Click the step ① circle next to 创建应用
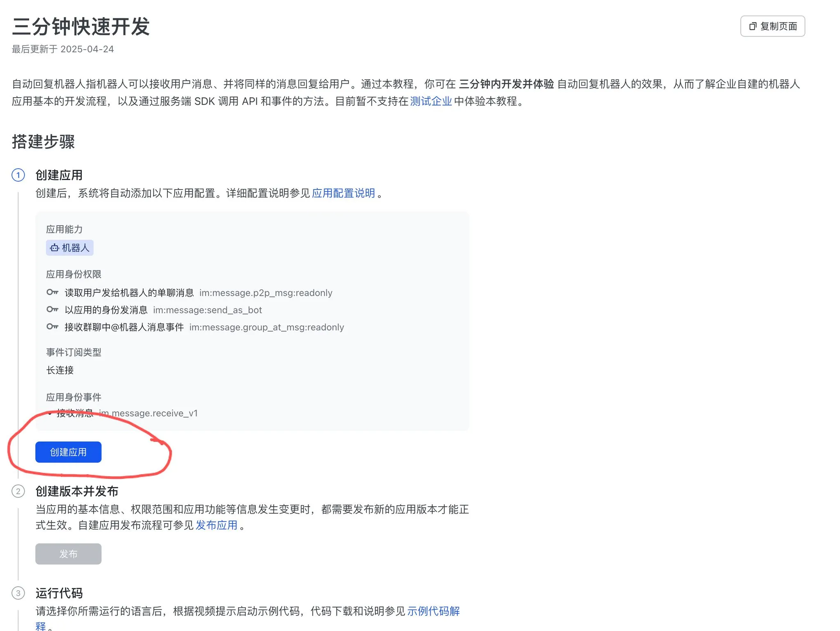Image resolution: width=840 pixels, height=631 pixels. tap(18, 175)
